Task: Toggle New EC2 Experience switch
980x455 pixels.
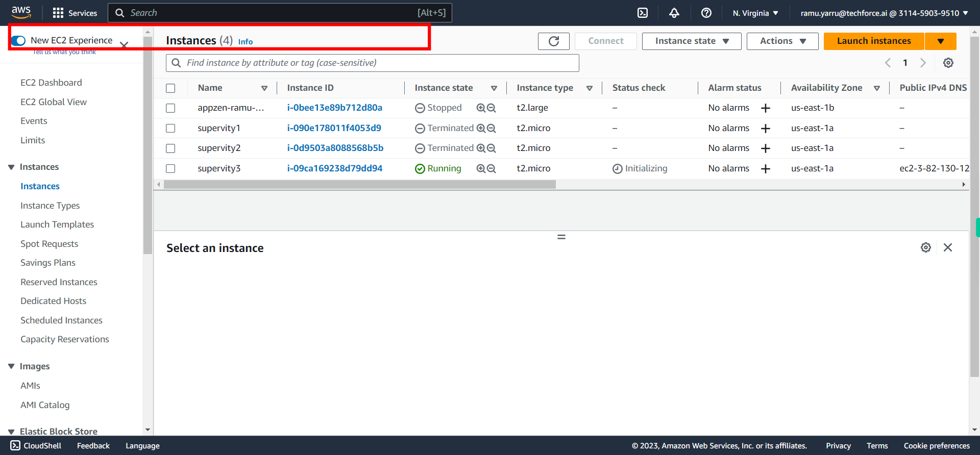Action: [x=18, y=40]
